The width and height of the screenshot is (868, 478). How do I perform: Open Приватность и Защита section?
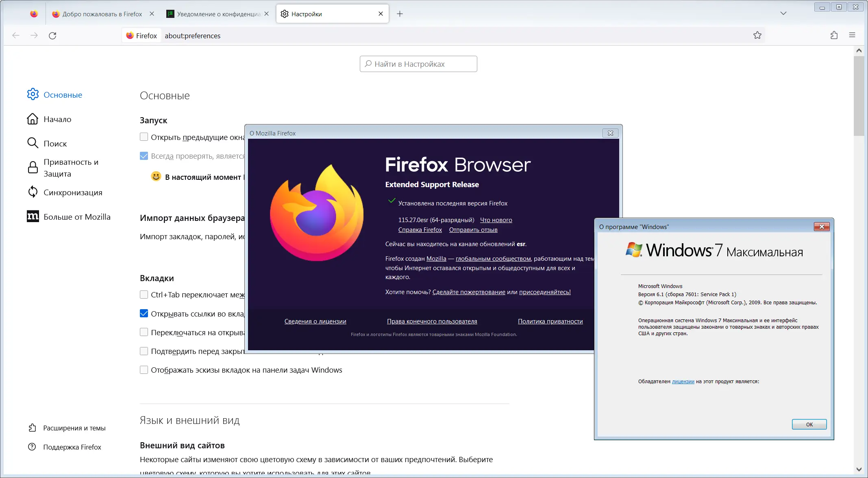[x=71, y=168]
